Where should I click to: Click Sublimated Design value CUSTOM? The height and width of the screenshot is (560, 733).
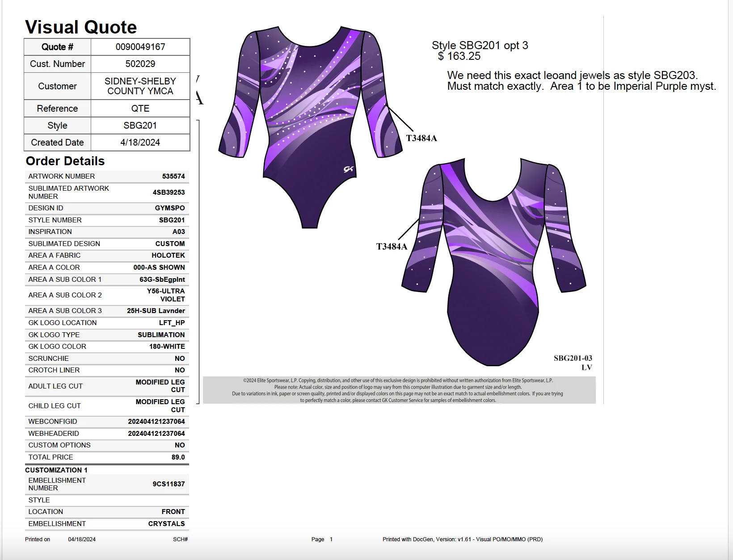tap(170, 244)
